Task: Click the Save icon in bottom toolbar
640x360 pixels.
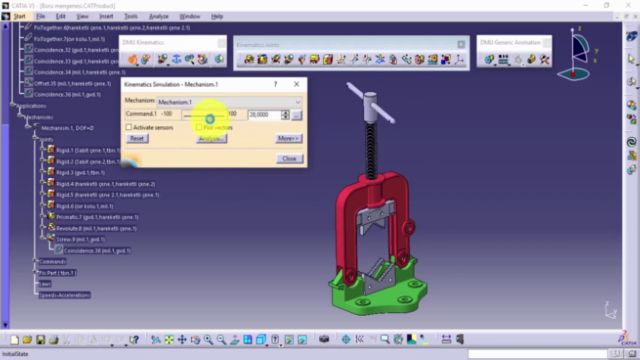Action: [40, 340]
